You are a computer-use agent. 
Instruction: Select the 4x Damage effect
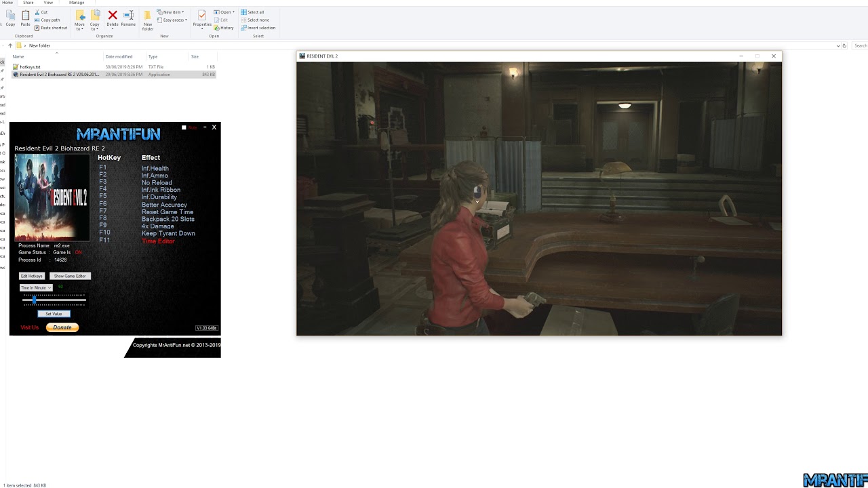[158, 226]
